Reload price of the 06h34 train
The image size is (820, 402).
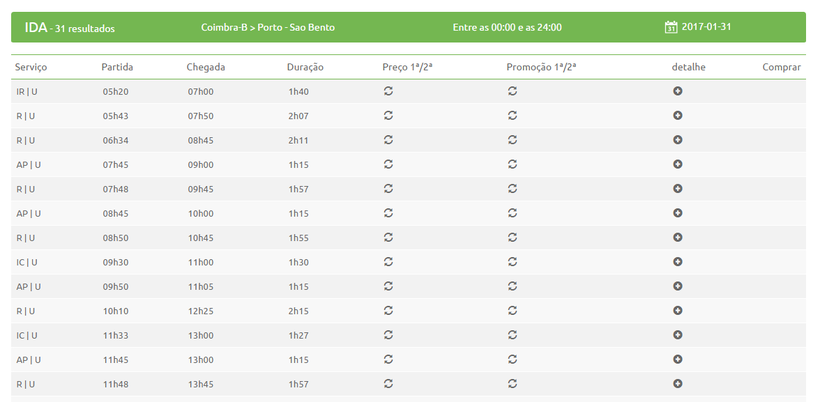tap(389, 140)
